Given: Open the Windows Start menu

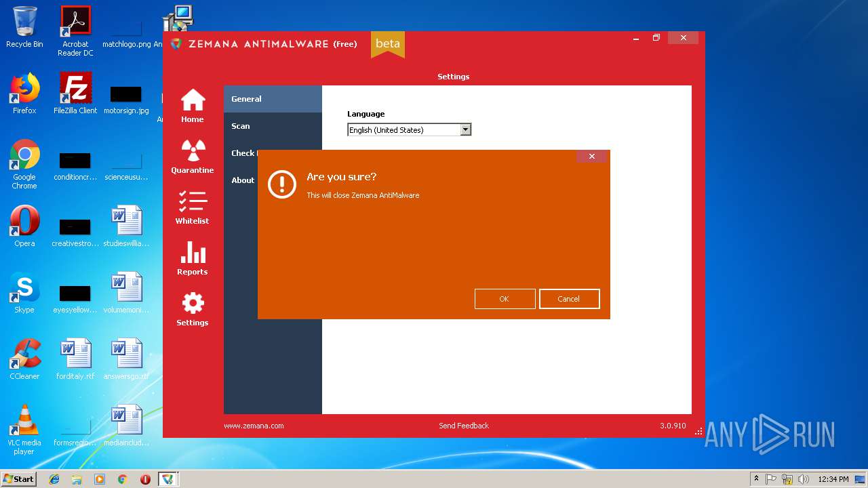Looking at the screenshot, I should [19, 479].
